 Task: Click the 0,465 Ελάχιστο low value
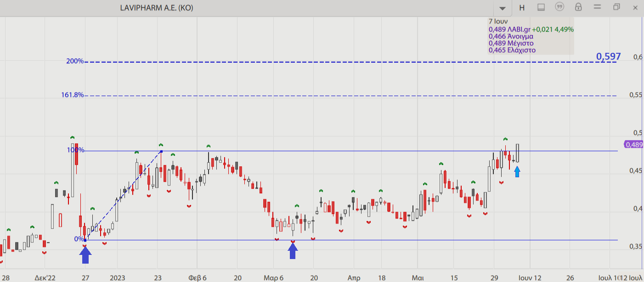[x=512, y=50]
